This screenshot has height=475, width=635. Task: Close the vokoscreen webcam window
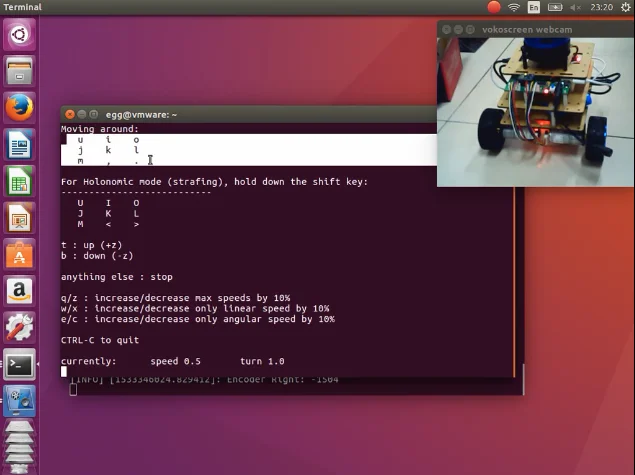coord(446,30)
